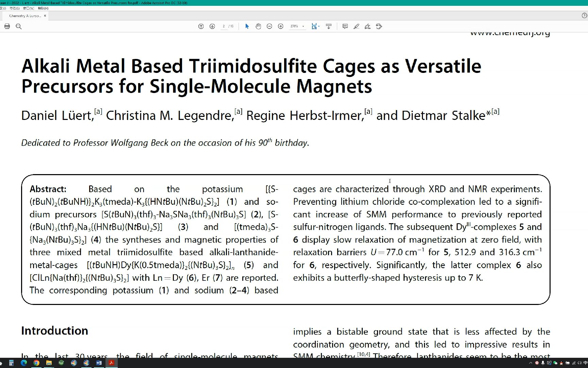Click the bold word Abstract
The image size is (588, 368).
[x=48, y=189]
